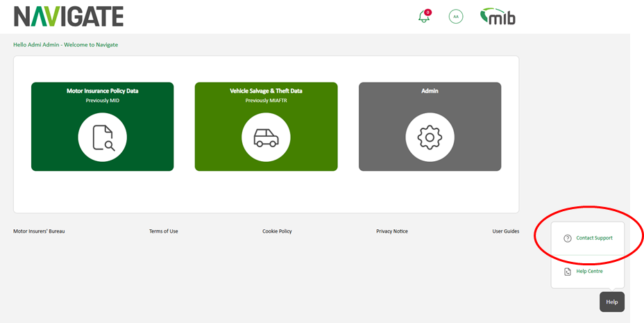This screenshot has width=644, height=323.
Task: Open the Terms of Use link
Action: pyautogui.click(x=163, y=231)
